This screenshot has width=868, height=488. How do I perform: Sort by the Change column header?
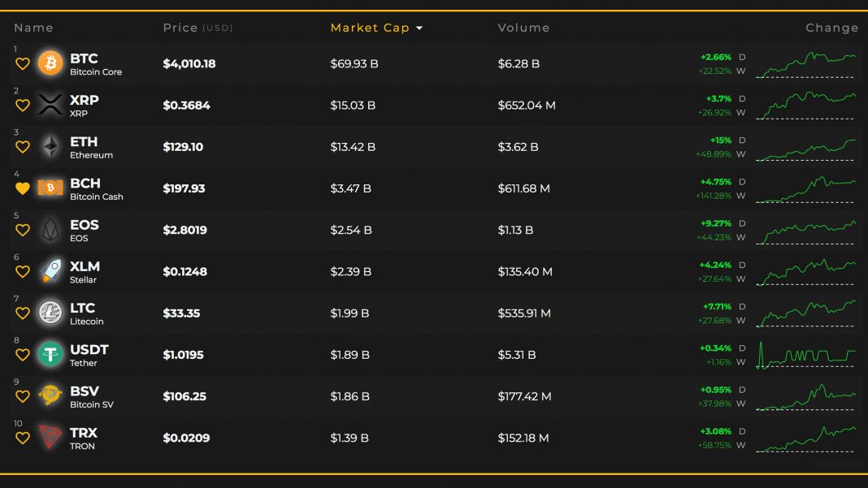831,28
